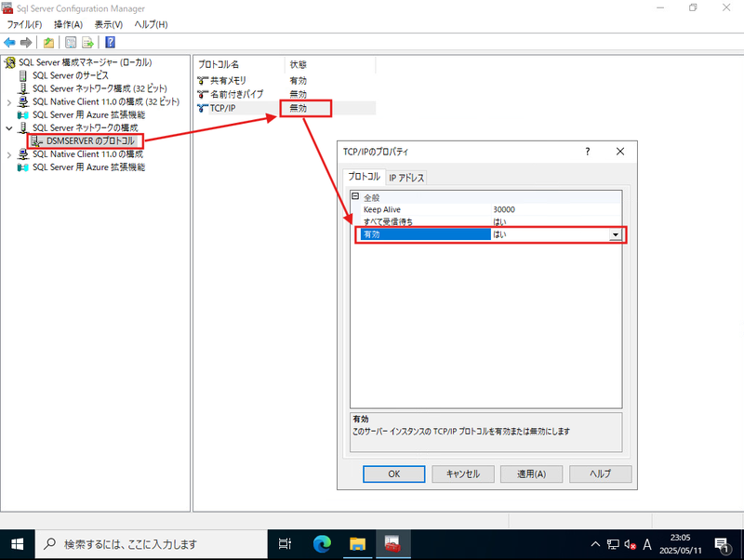The image size is (744, 560).
Task: Click the taskbar search box
Action: click(151, 544)
